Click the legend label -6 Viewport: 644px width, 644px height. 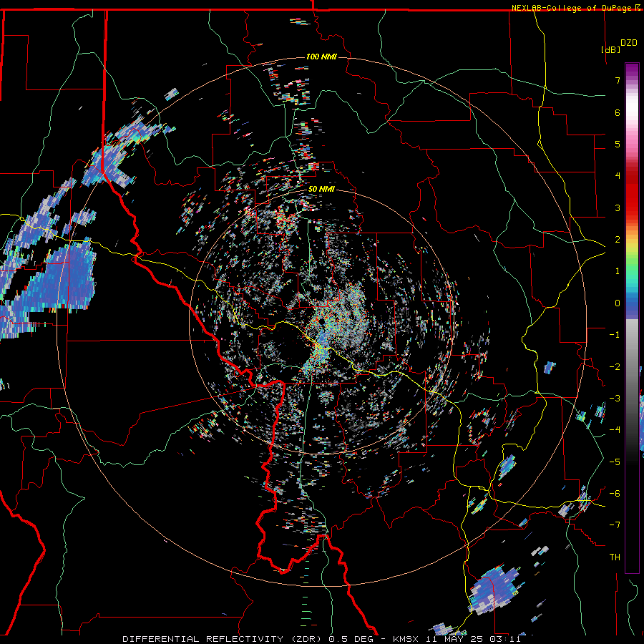point(615,494)
